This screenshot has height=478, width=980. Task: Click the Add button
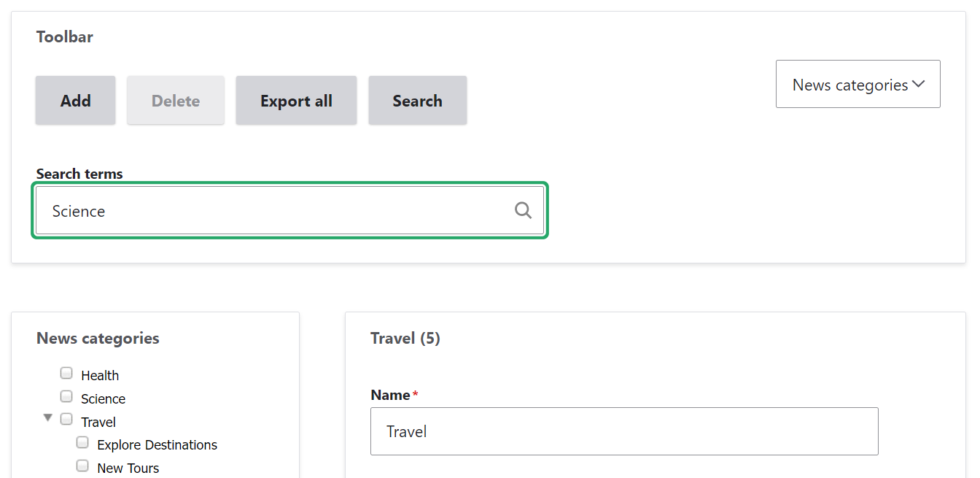tap(75, 100)
